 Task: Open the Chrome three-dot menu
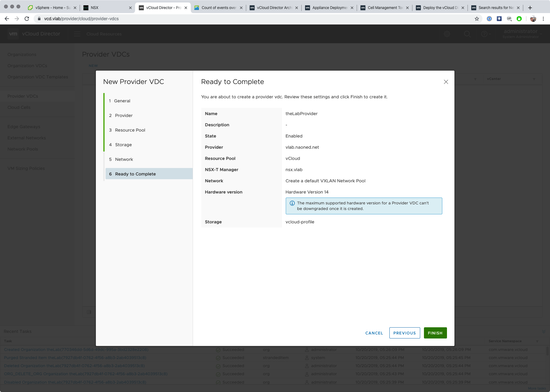pyautogui.click(x=543, y=19)
